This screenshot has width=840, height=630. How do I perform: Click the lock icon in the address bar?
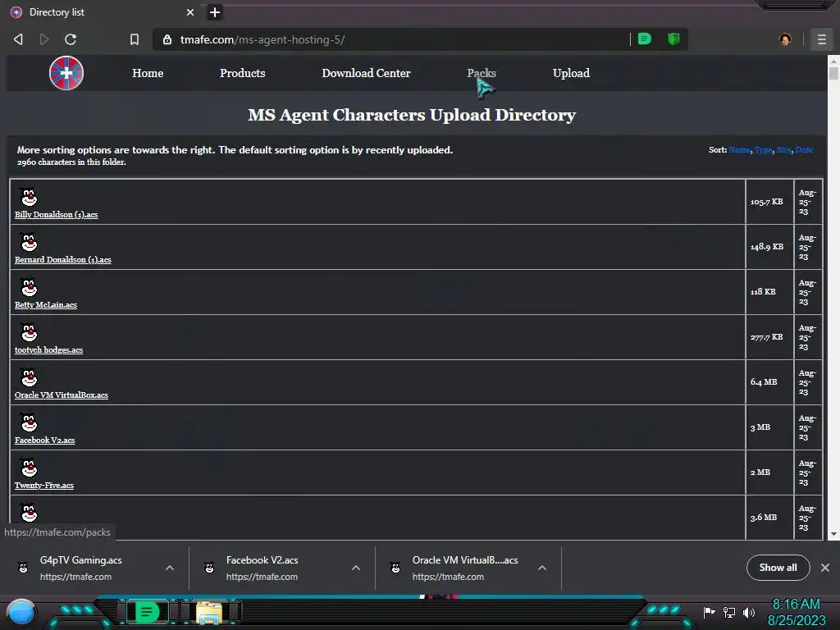[167, 39]
